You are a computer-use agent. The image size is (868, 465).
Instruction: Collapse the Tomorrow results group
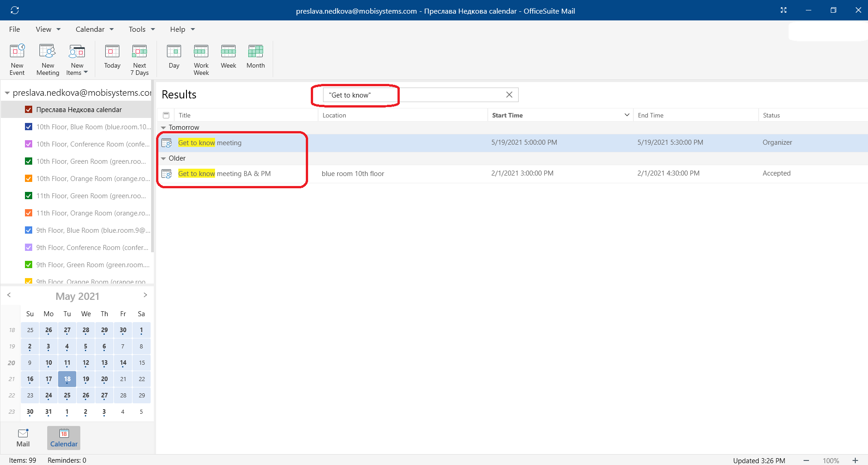pyautogui.click(x=163, y=127)
